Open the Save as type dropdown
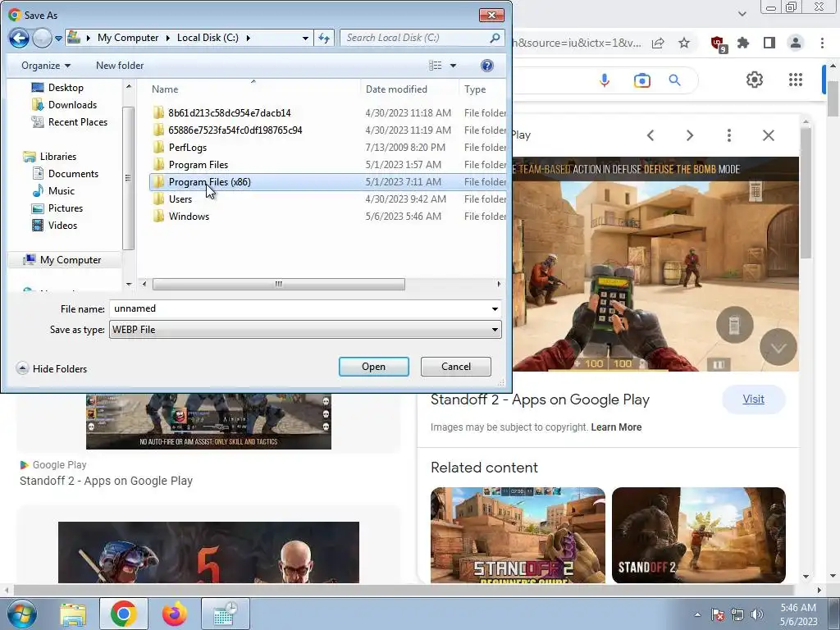The image size is (840, 630). coord(305,330)
